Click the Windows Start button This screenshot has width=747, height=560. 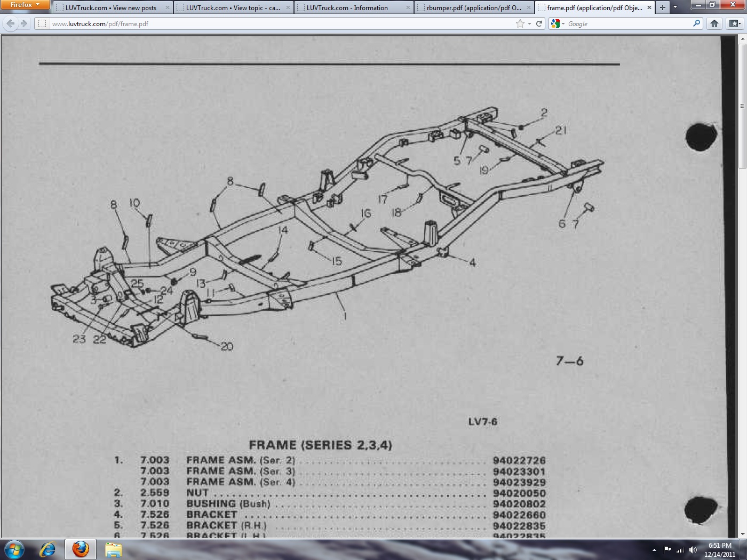14,549
